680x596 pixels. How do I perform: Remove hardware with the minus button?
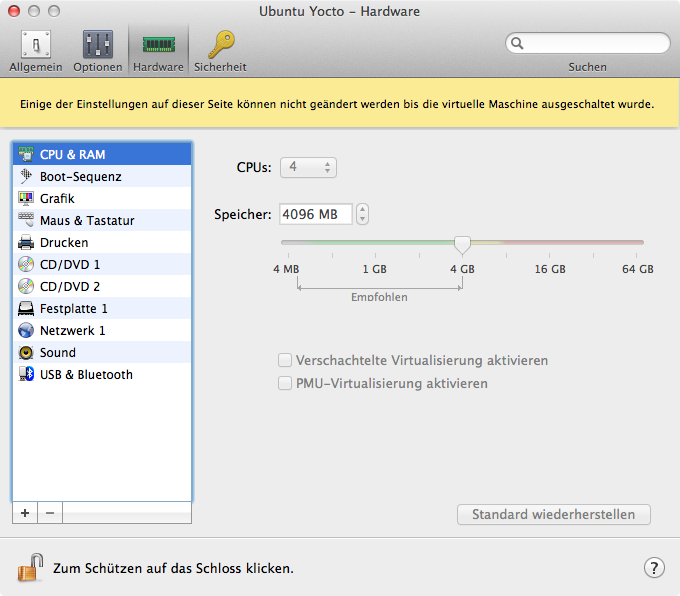click(x=50, y=513)
